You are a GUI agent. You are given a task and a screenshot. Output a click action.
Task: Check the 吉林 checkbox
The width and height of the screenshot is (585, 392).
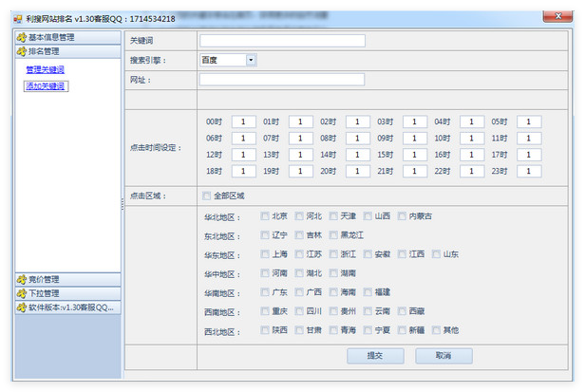tap(299, 235)
